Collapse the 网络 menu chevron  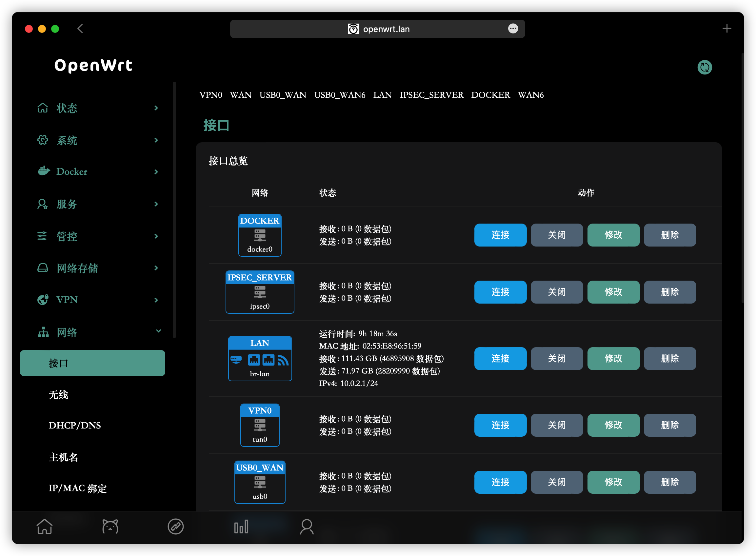[159, 331]
